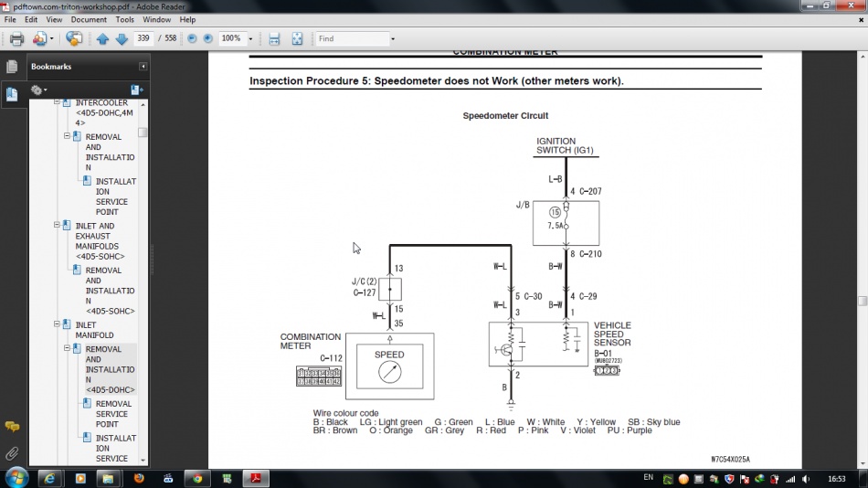Click the EN language indicator in tray

point(648,478)
